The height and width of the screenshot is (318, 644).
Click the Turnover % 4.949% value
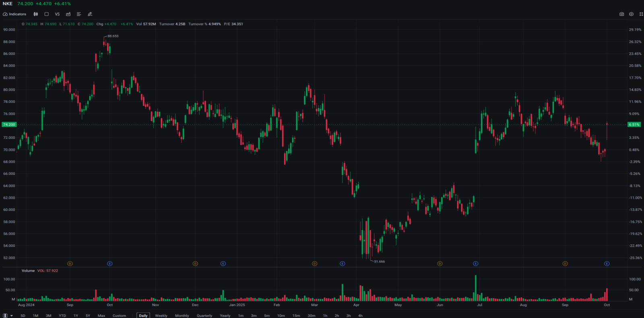[x=205, y=24]
